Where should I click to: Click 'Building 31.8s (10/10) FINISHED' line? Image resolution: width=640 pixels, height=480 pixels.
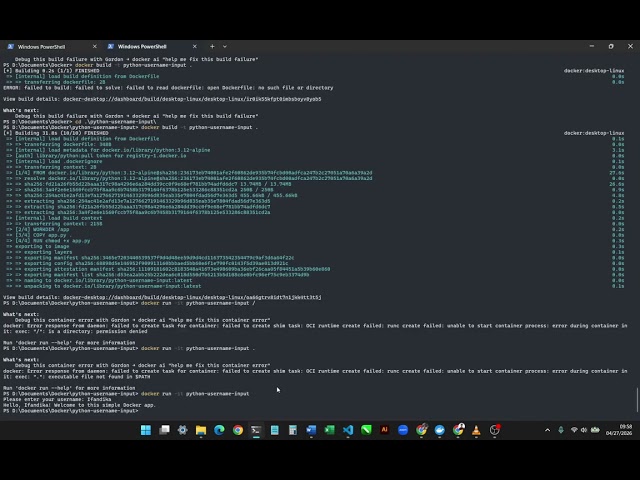tap(56, 133)
